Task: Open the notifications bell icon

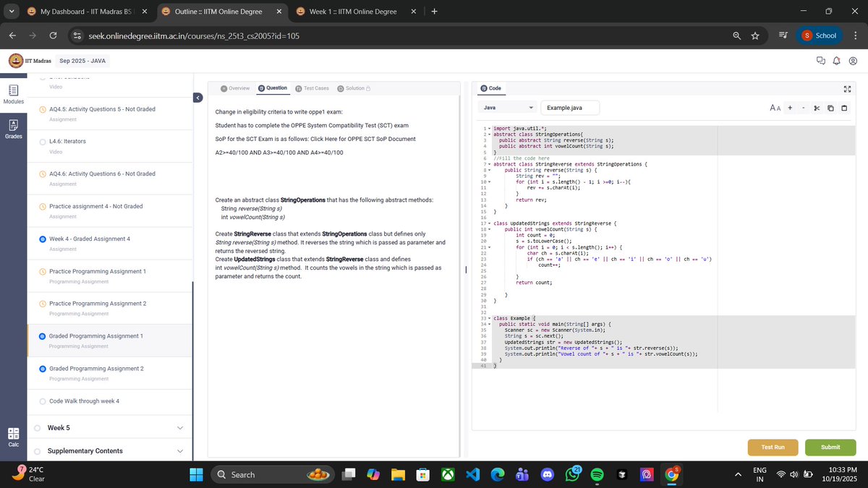Action: (x=836, y=61)
